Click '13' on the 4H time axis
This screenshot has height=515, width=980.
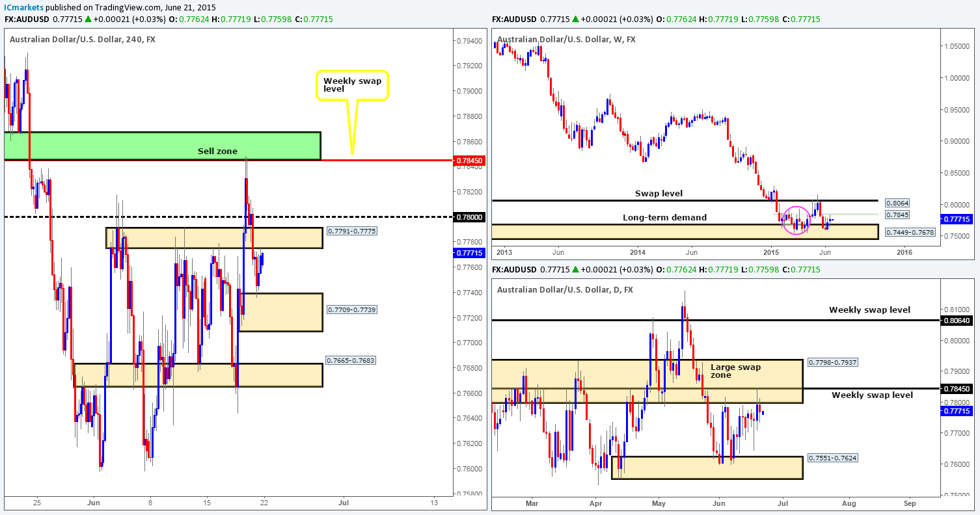(434, 503)
